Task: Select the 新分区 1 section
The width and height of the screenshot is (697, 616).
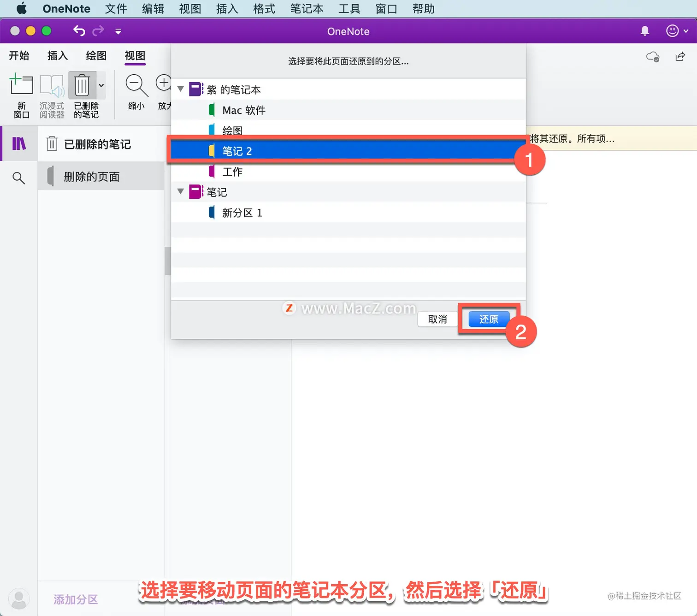Action: tap(348, 213)
